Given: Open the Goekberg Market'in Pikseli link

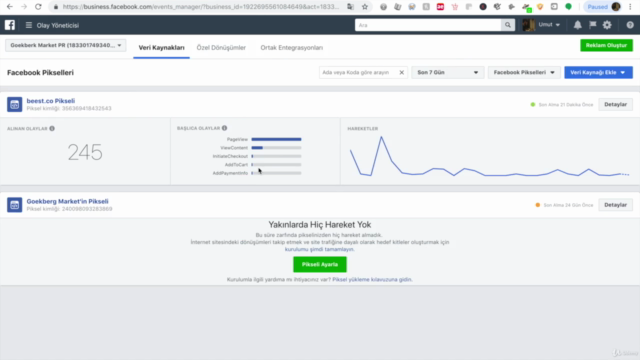Looking at the screenshot, I should pyautogui.click(x=67, y=201).
